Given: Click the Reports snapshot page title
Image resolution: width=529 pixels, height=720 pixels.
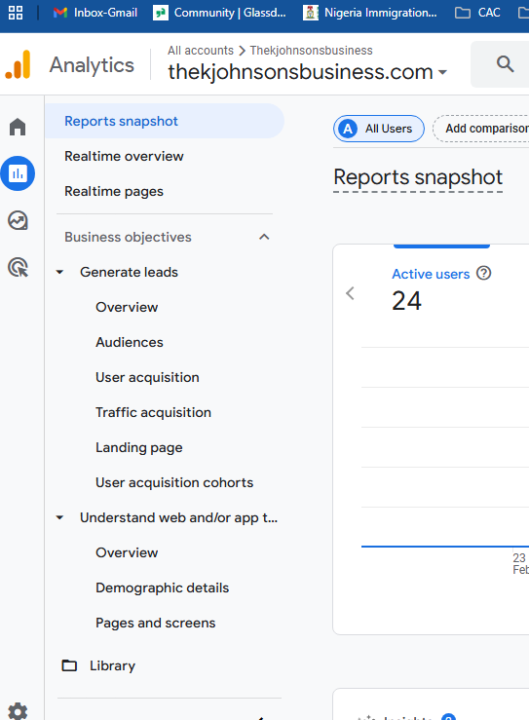Looking at the screenshot, I should [418, 177].
